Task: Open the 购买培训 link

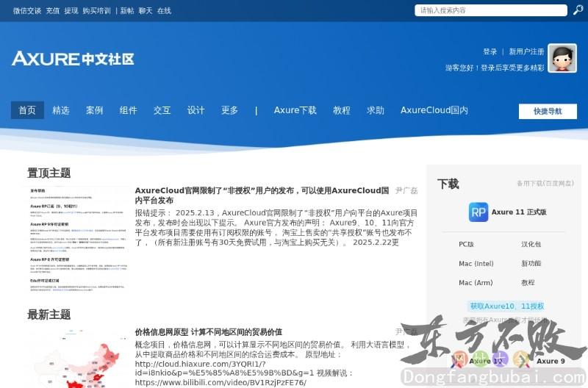Action: (97, 11)
